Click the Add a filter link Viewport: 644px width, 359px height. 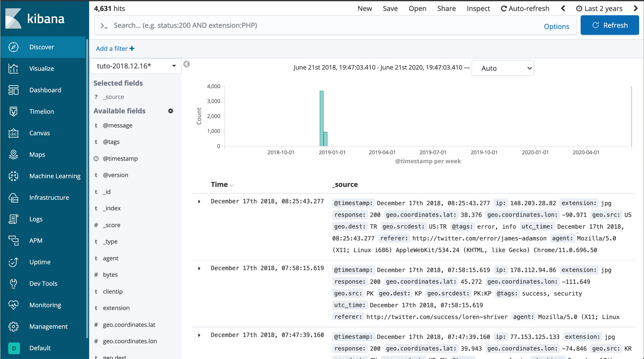(x=115, y=48)
